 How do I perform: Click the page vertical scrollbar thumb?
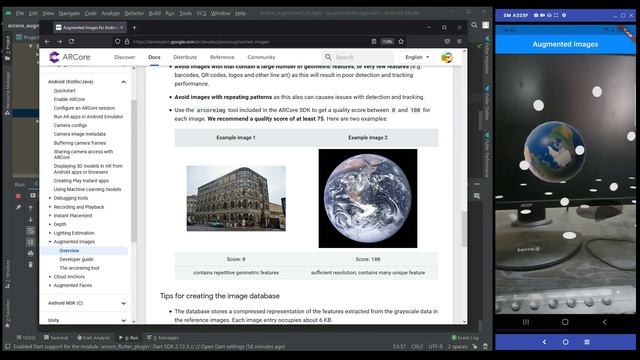(x=464, y=229)
